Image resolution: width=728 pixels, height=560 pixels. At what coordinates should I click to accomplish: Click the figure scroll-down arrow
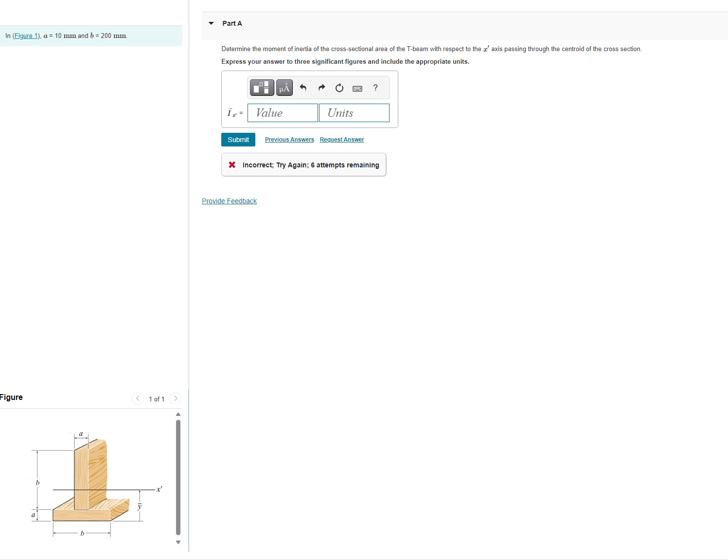pos(178,542)
